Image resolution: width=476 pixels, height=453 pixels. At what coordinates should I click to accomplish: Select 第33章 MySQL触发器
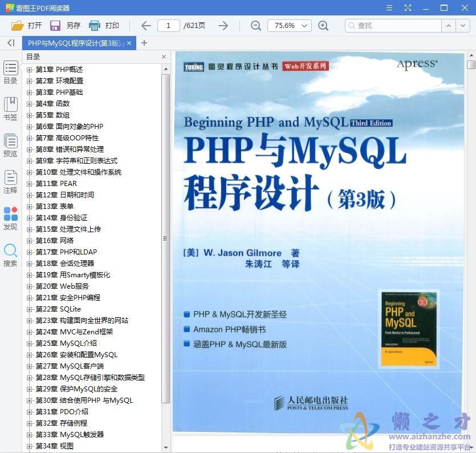click(x=70, y=435)
